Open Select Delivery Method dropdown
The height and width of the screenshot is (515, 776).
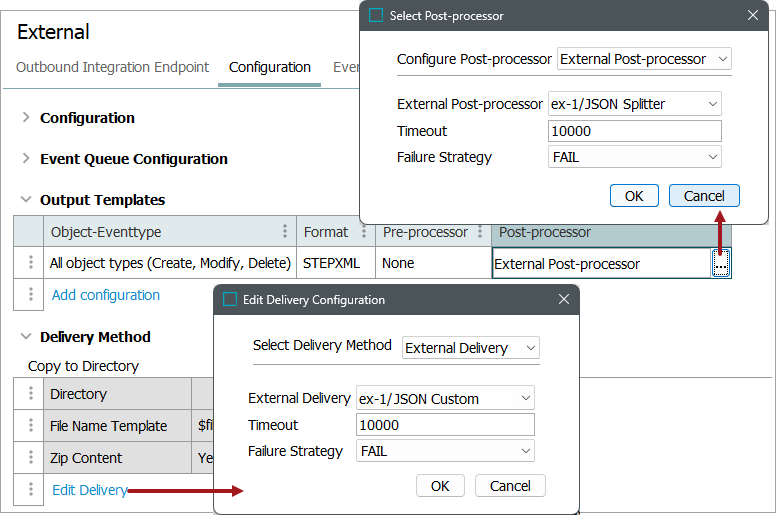[x=471, y=348]
